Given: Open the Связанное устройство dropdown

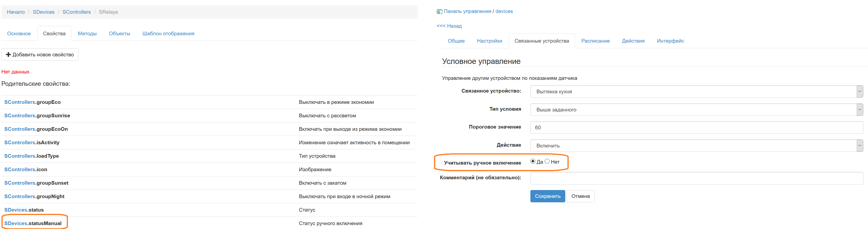Looking at the screenshot, I should pos(696,91).
